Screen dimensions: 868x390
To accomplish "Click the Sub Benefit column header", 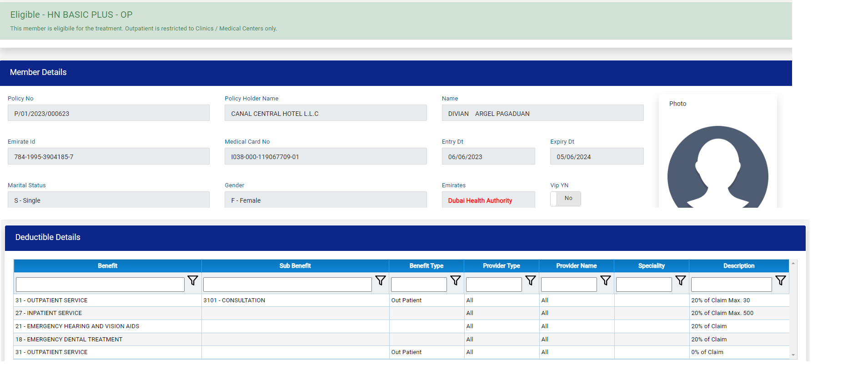I will [x=295, y=266].
